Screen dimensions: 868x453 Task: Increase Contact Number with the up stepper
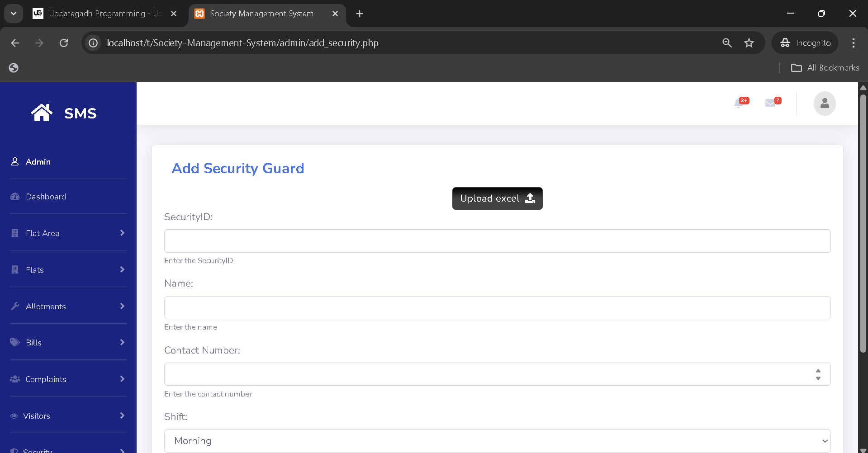click(x=818, y=371)
